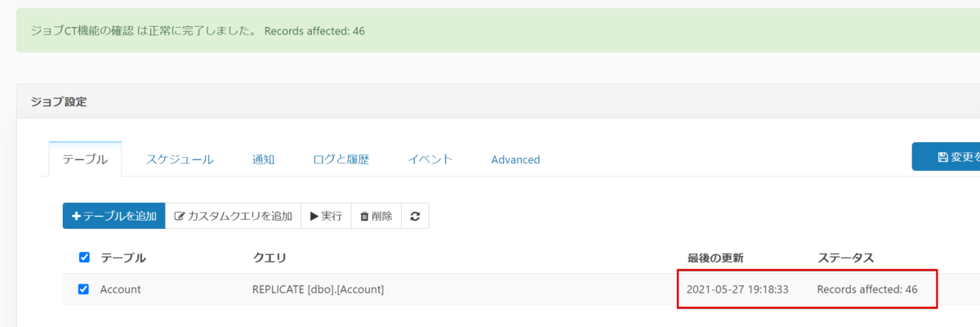Click the refresh icon button

(x=415, y=216)
